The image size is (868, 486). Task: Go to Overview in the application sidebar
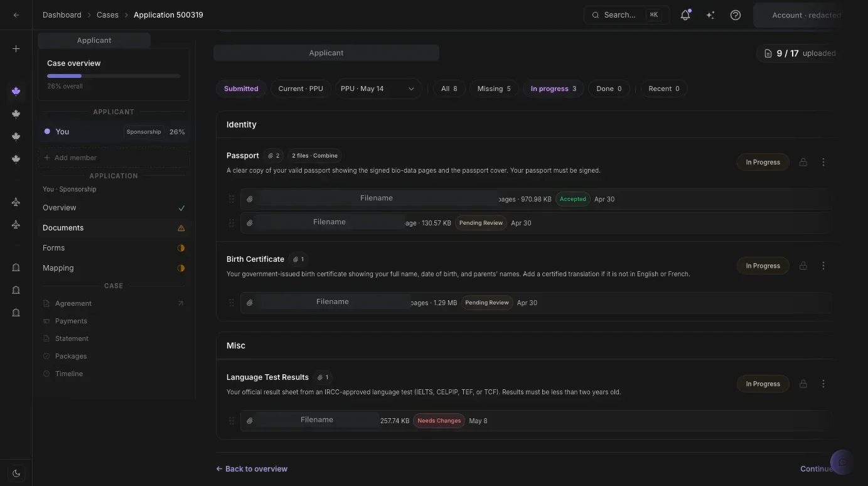point(114,208)
